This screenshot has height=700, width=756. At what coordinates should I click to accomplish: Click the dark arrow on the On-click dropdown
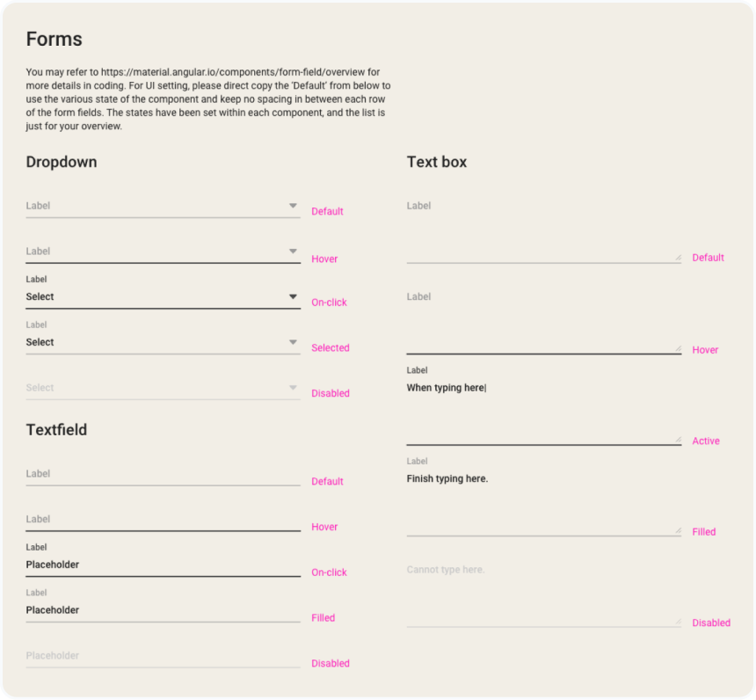point(294,297)
